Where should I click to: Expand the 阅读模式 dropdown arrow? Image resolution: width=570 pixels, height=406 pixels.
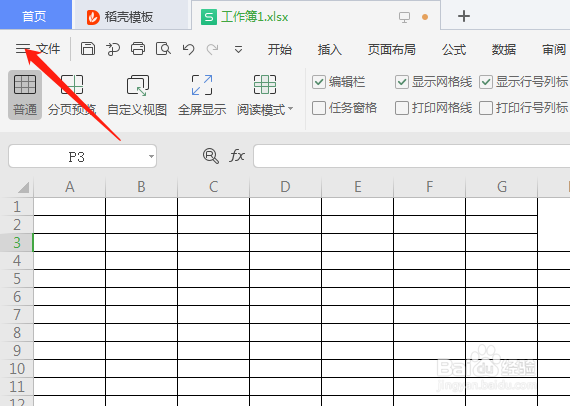[x=290, y=108]
